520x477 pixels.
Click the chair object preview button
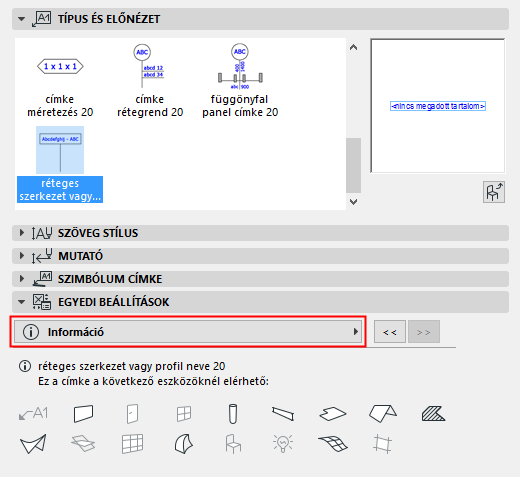tap(494, 192)
